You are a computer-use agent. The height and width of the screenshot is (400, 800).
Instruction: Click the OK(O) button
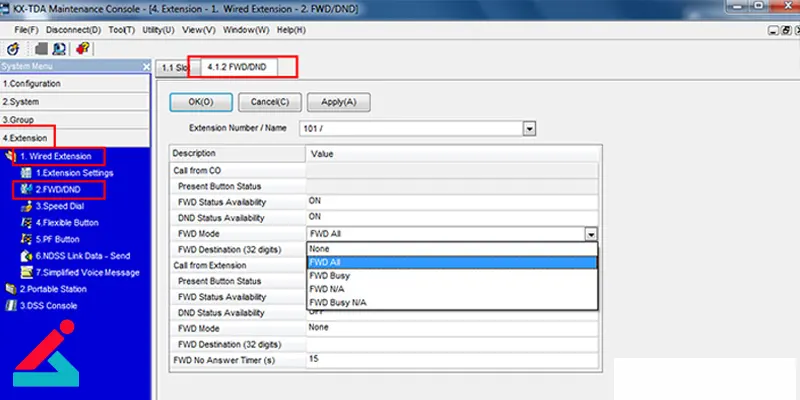201,102
